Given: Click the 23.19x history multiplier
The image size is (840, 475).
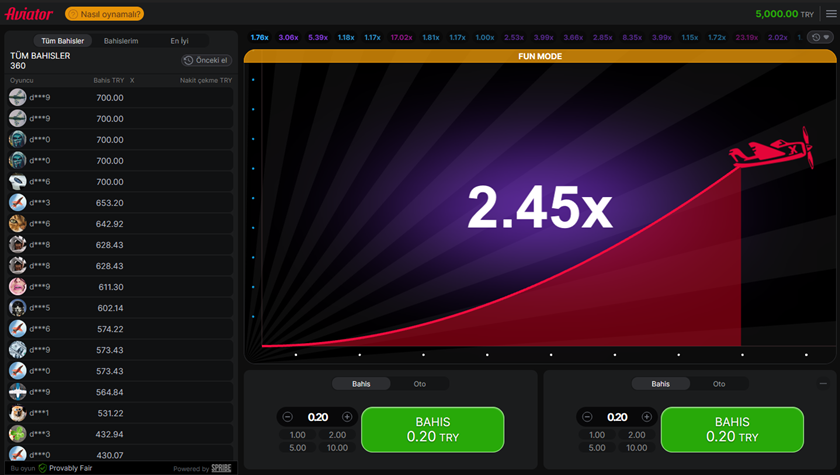Looking at the screenshot, I should [747, 37].
